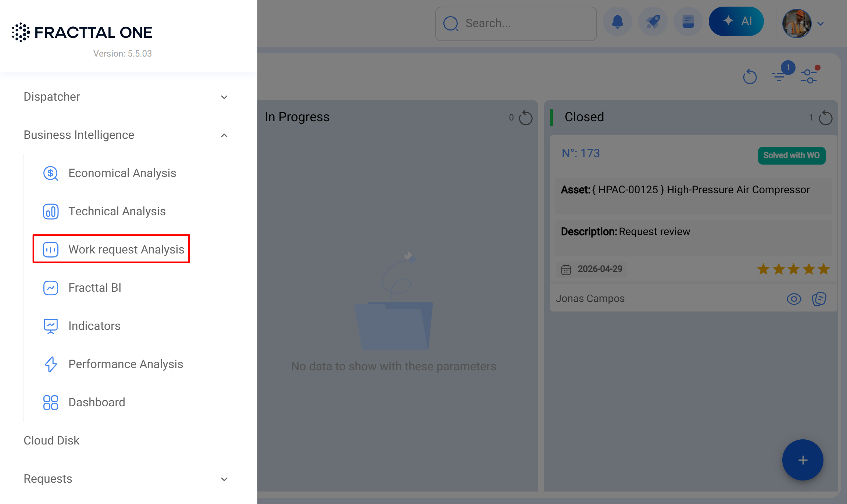Click the refresh icon in the toolbar

(750, 77)
